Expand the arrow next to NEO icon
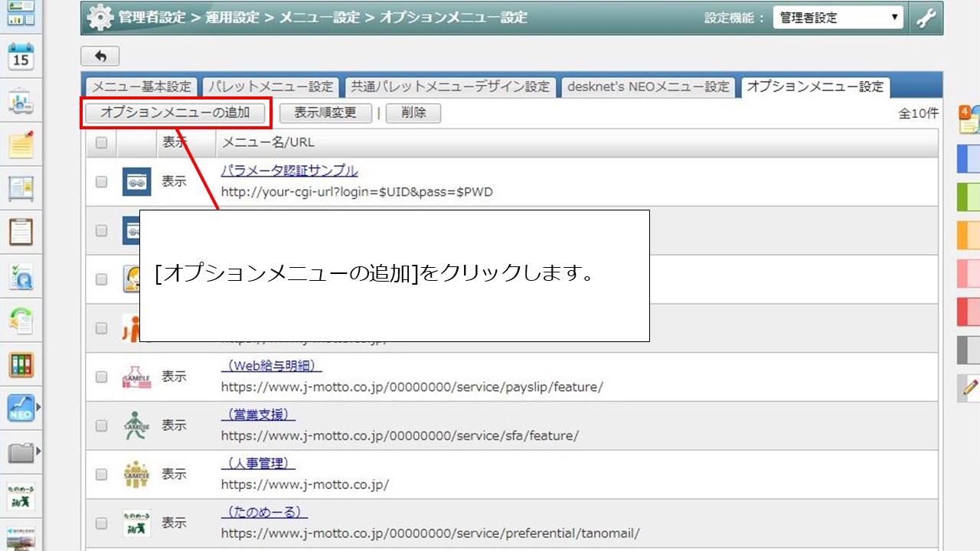Screen dimensions: 980x551 pyautogui.click(x=38, y=409)
